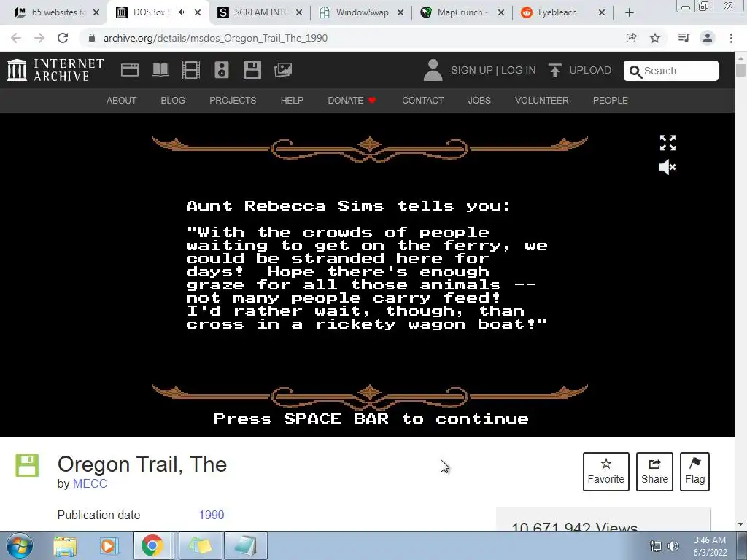Go forward in the browser history
The width and height of the screenshot is (747, 560).
click(x=39, y=38)
